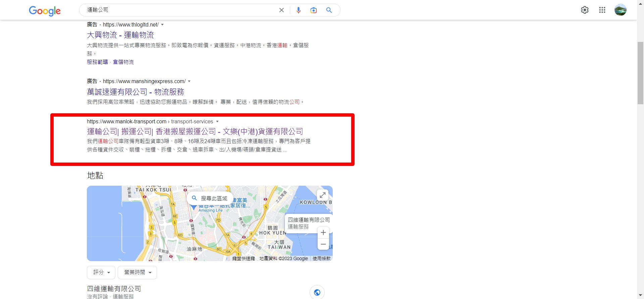Zoom out on the map
The image size is (644, 299).
[x=323, y=244]
